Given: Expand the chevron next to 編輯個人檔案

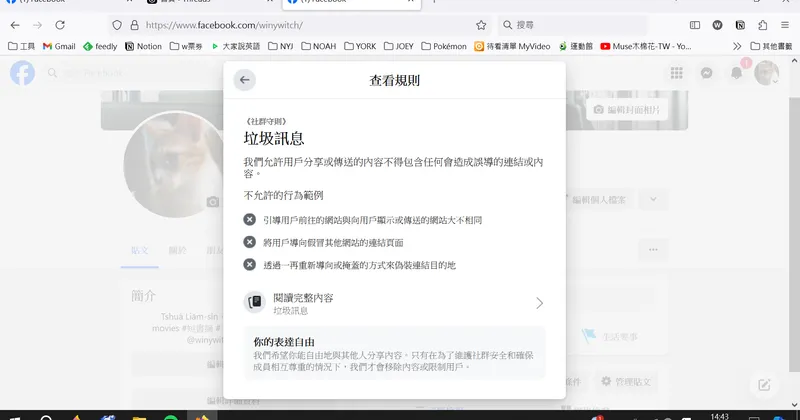Looking at the screenshot, I should (x=653, y=200).
